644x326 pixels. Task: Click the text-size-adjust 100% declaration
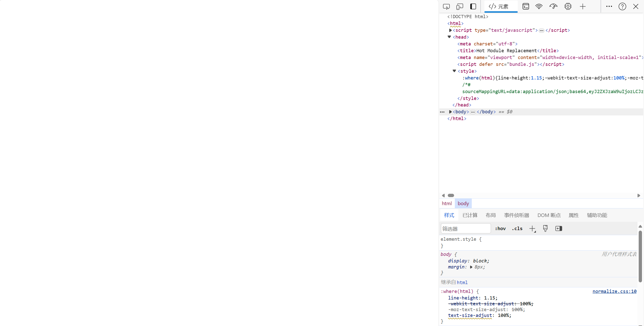(x=480, y=315)
